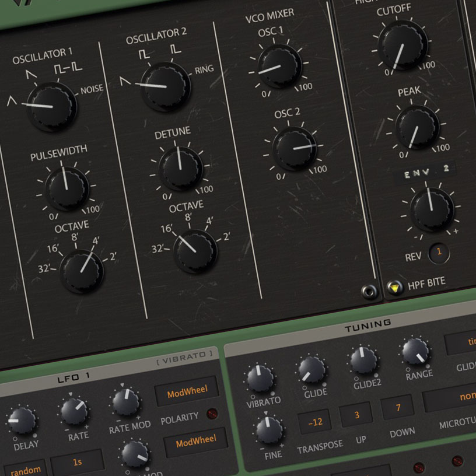The image size is (476, 476).
Task: Open the MICROTUNING dropdown showing none
Action: pos(449,398)
